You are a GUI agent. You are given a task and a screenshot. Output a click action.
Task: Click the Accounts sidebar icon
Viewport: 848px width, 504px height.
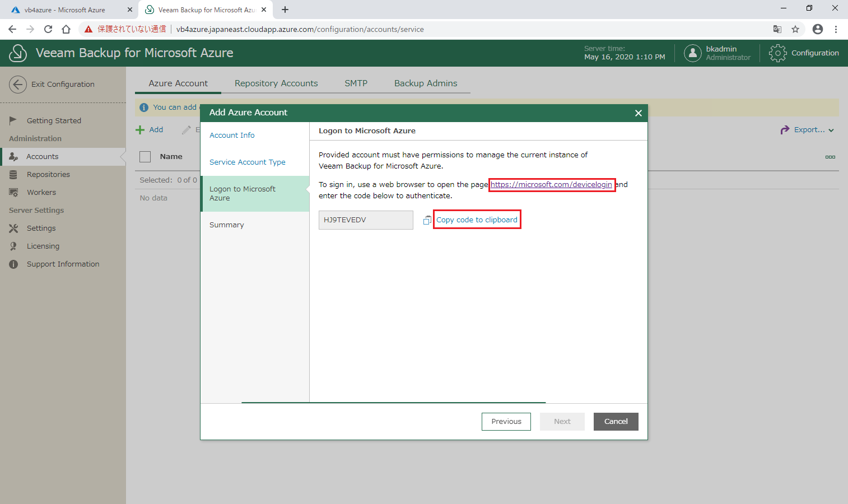[x=13, y=157]
